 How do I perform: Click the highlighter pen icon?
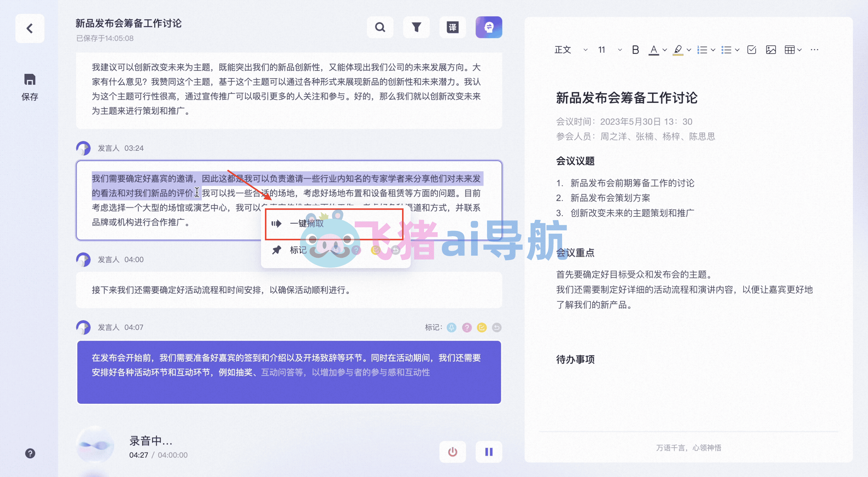pos(678,50)
